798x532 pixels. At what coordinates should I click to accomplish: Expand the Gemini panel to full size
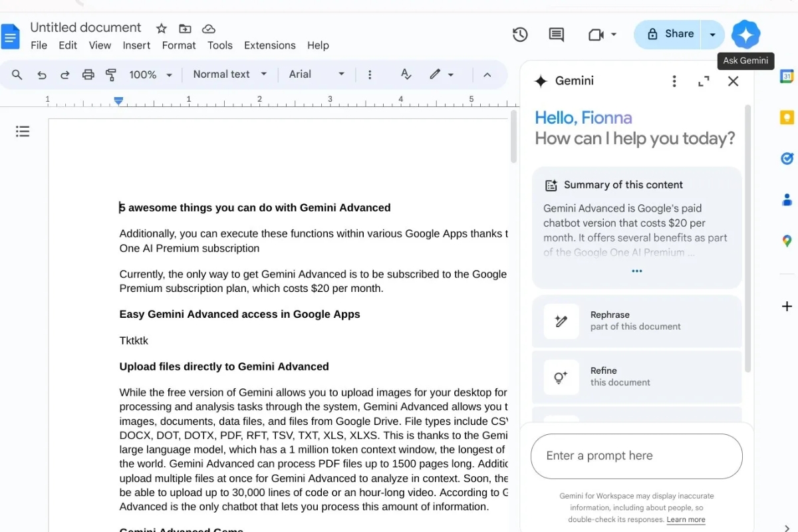coord(704,81)
